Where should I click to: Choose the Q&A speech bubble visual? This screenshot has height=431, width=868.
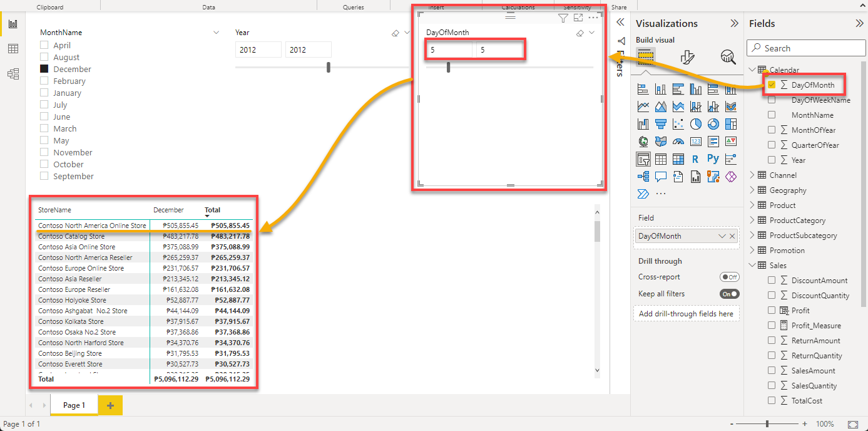point(660,177)
